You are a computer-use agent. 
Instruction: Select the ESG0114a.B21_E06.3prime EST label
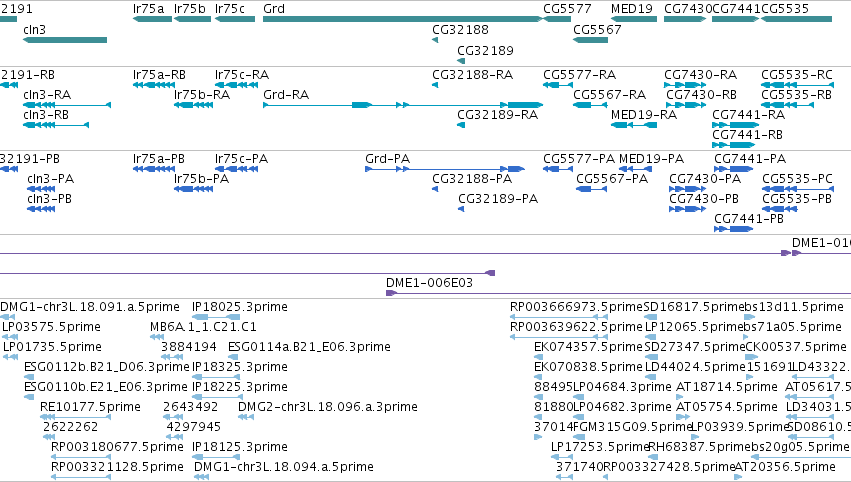(x=309, y=347)
